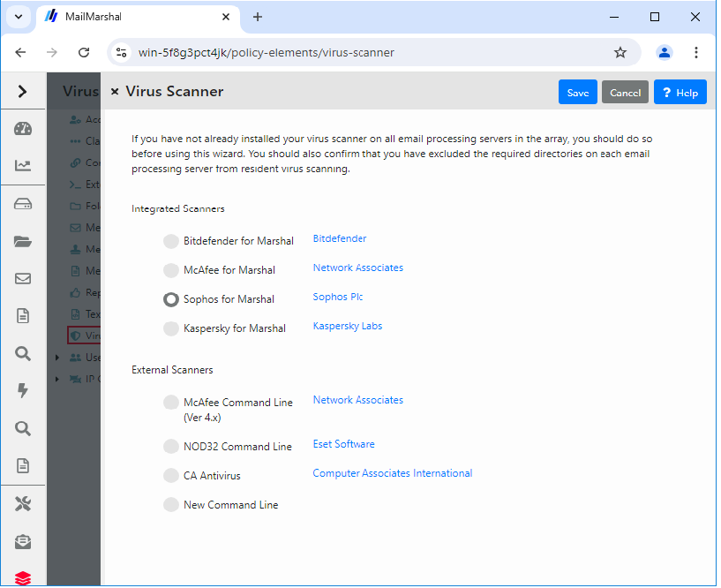Click the three-dots Cla… list item icon
This screenshot has height=588, width=721.
tap(75, 141)
